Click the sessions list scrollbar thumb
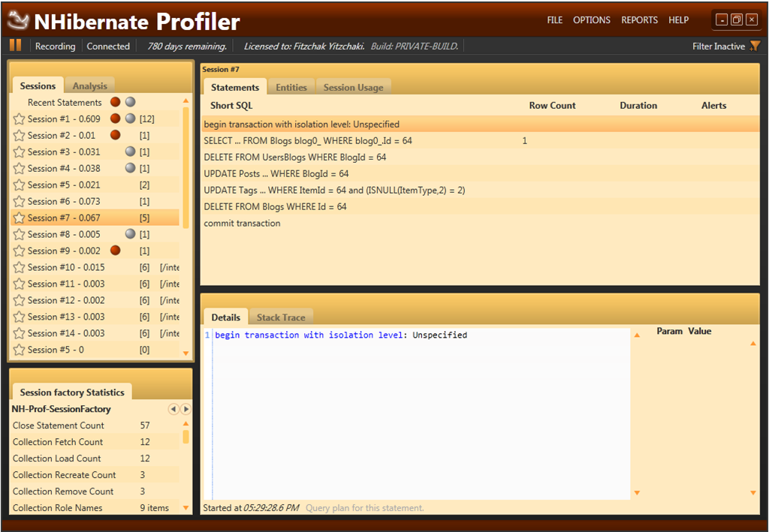The image size is (769, 532). (x=186, y=167)
